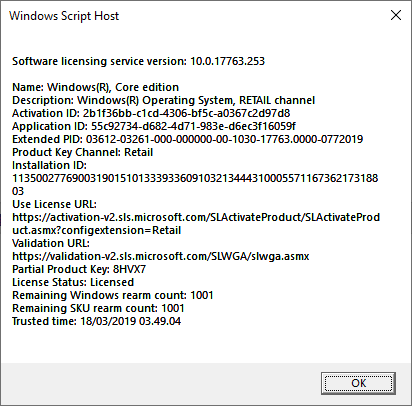Click the Partial Product Key 8HVX7 line
The height and width of the screenshot is (406, 412).
coord(79,269)
